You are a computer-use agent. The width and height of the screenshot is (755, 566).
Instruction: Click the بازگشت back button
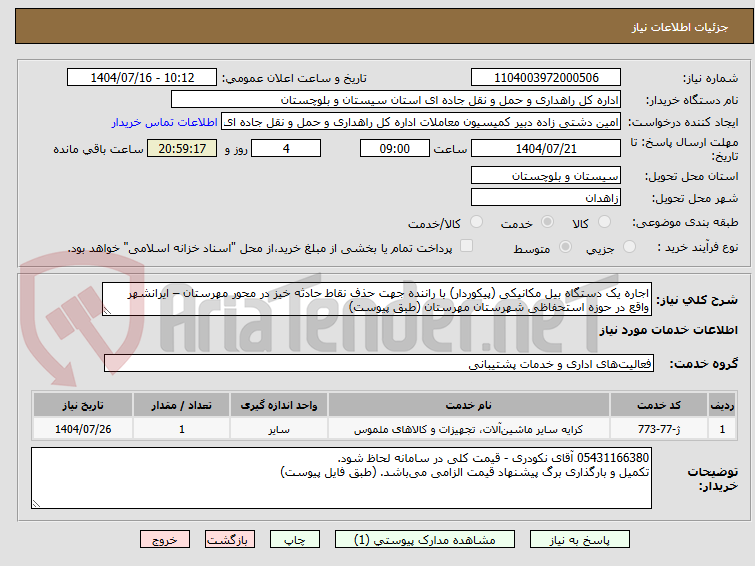230,540
